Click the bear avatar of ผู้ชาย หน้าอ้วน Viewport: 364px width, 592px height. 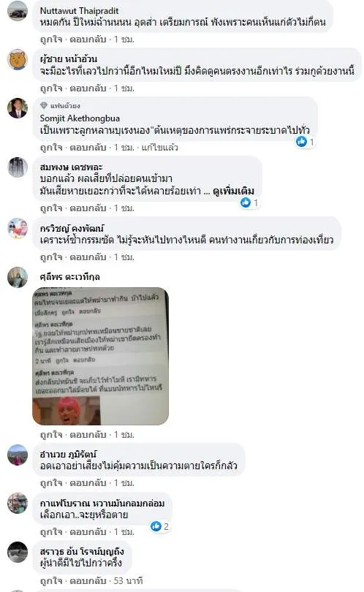pyautogui.click(x=18, y=59)
